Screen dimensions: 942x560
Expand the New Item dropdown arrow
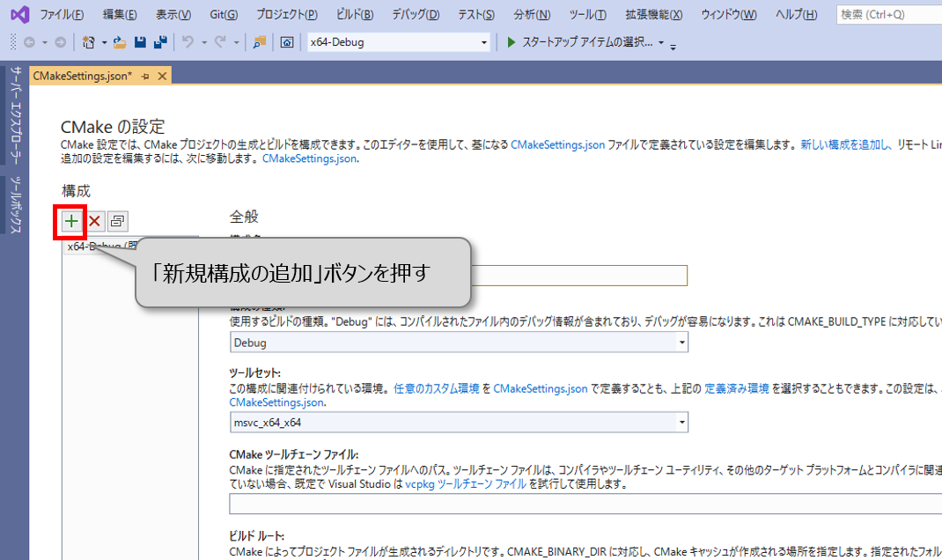(x=104, y=42)
